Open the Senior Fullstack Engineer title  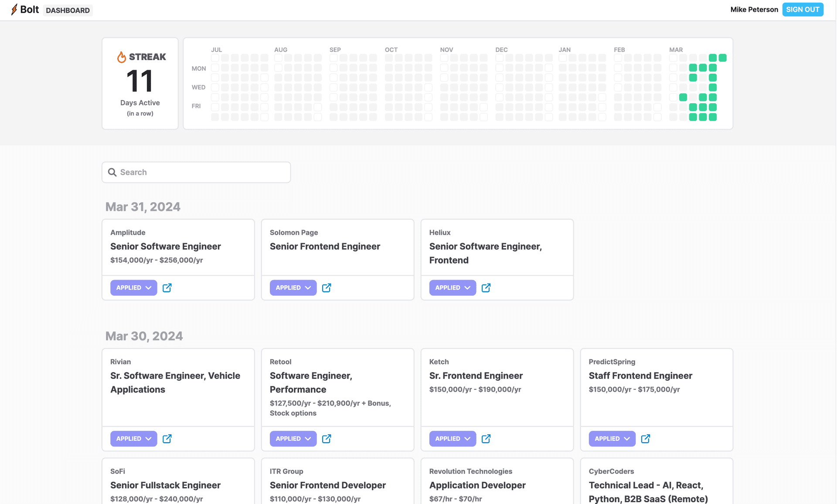(165, 485)
